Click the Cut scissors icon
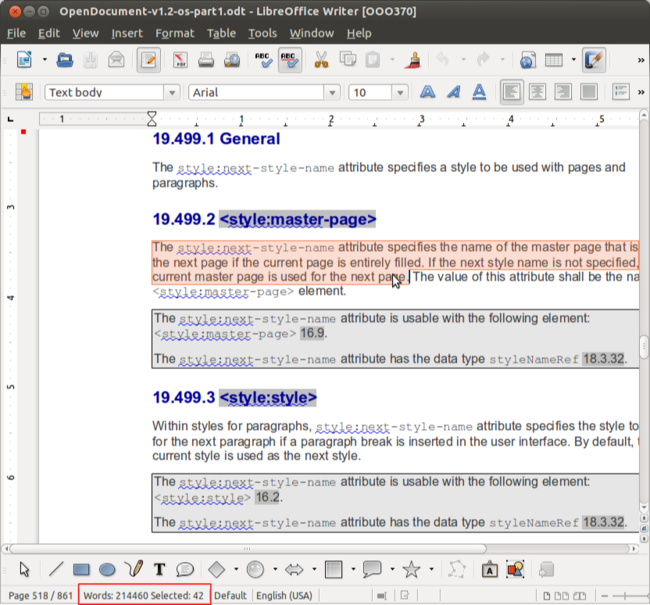Viewport: 650px width, 605px height. (x=321, y=60)
